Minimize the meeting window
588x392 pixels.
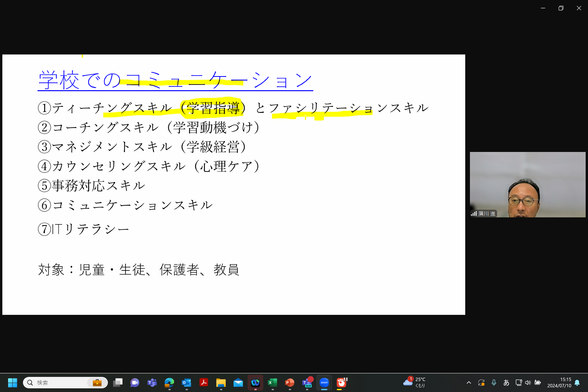coord(543,8)
